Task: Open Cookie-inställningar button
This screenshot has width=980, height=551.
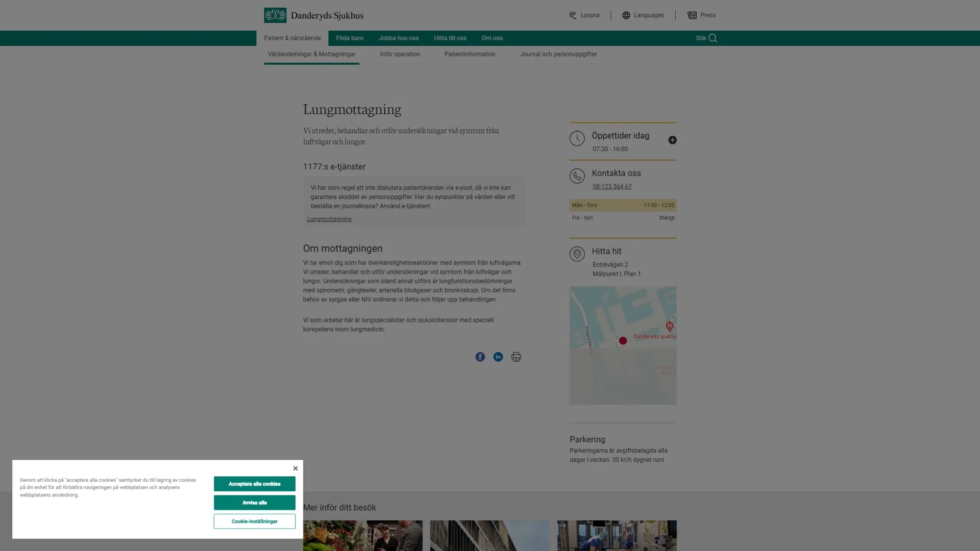Action: [255, 521]
